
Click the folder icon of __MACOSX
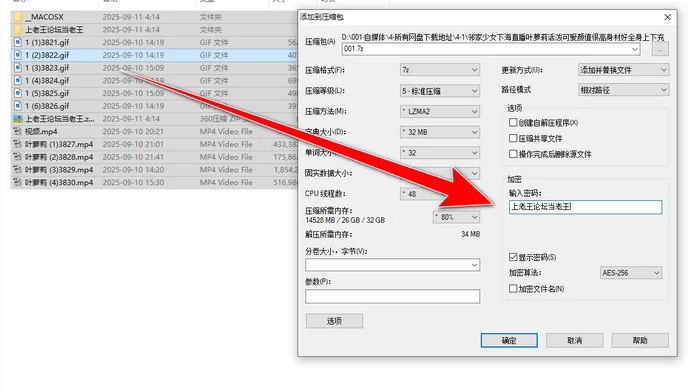click(x=18, y=17)
